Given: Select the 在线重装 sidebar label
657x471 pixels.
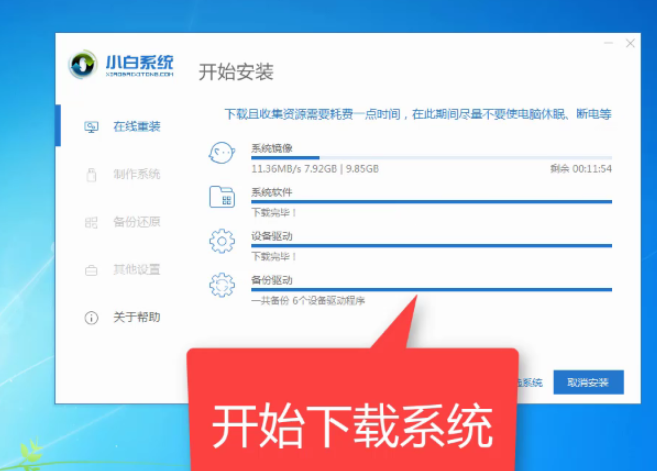Looking at the screenshot, I should 136,127.
